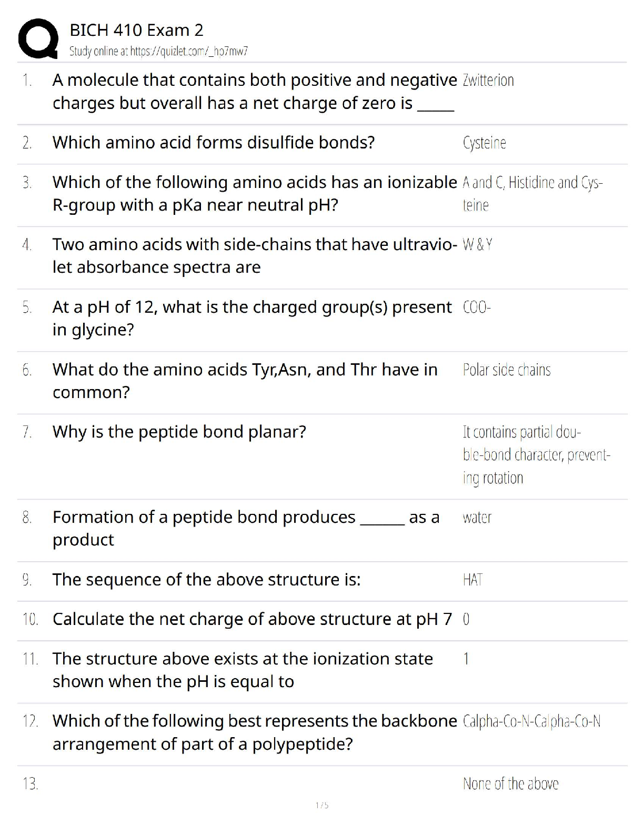
Task: Click the answer 'HAT'
Action: pyautogui.click(x=472, y=580)
